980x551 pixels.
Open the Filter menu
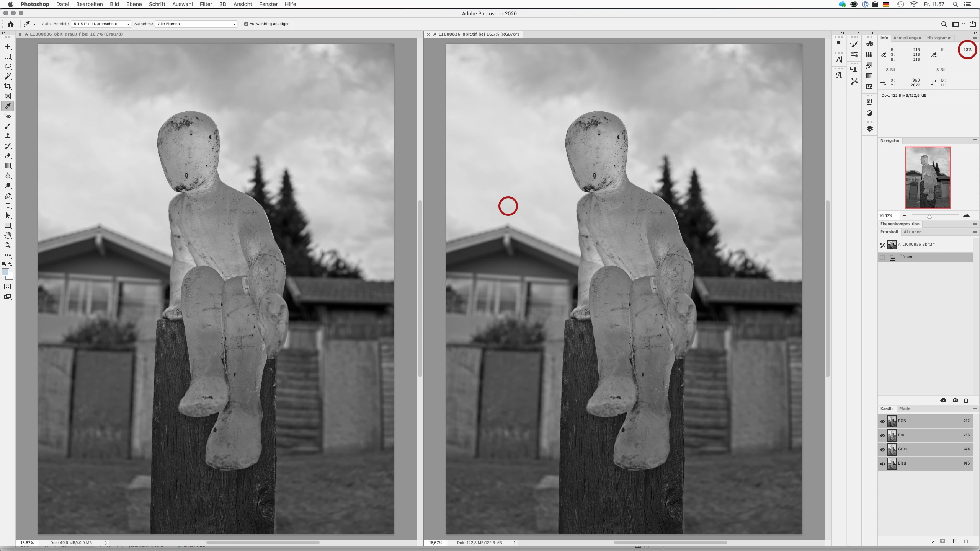click(x=206, y=4)
